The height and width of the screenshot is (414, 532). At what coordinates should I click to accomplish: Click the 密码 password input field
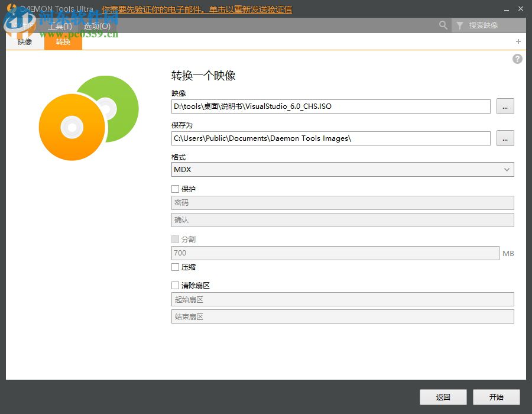[x=343, y=202]
